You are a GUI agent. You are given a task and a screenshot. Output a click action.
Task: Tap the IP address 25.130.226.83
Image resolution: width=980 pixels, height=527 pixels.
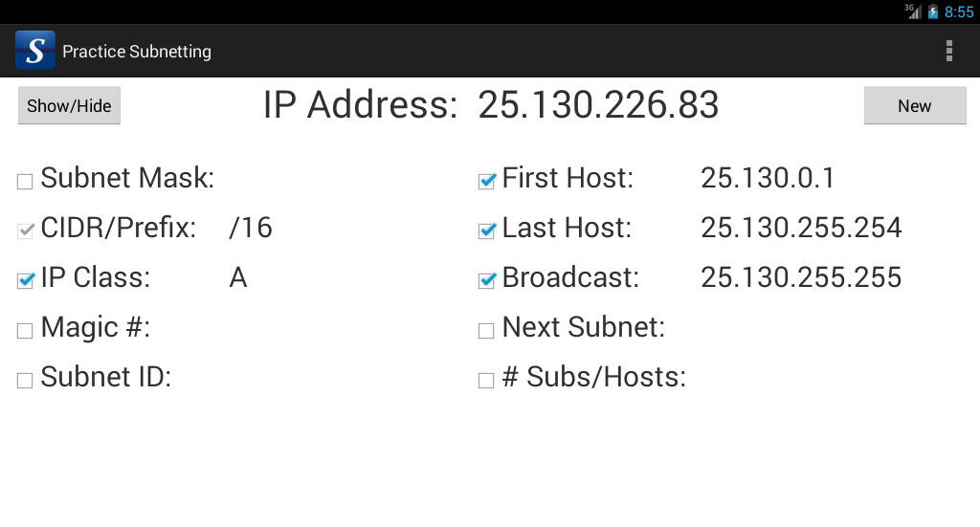pyautogui.click(x=598, y=105)
